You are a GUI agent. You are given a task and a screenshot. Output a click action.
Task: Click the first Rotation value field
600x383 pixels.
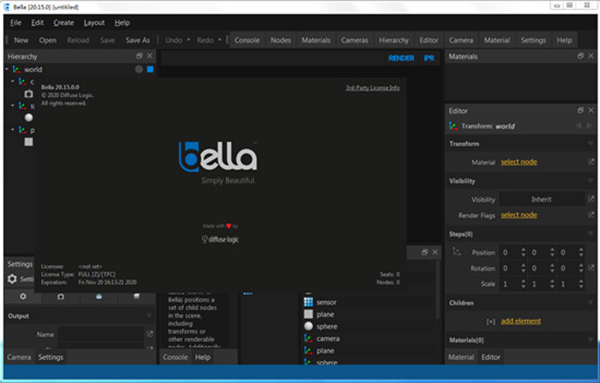pyautogui.click(x=510, y=268)
